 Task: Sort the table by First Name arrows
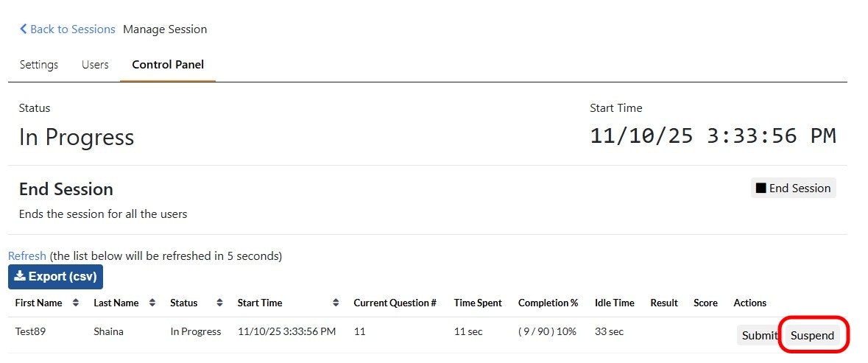(x=76, y=303)
